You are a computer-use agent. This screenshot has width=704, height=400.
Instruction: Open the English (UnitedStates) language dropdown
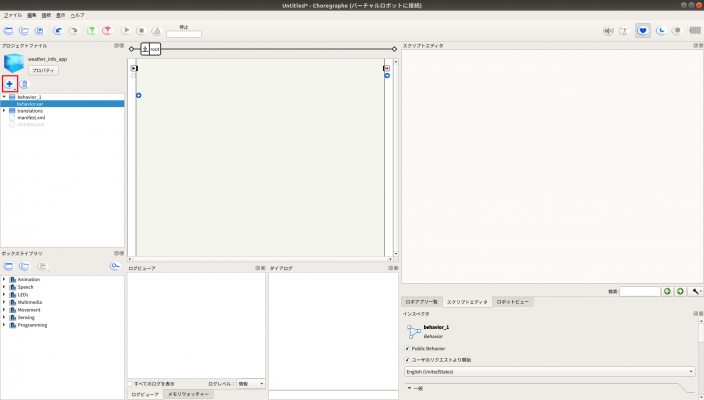tap(548, 371)
